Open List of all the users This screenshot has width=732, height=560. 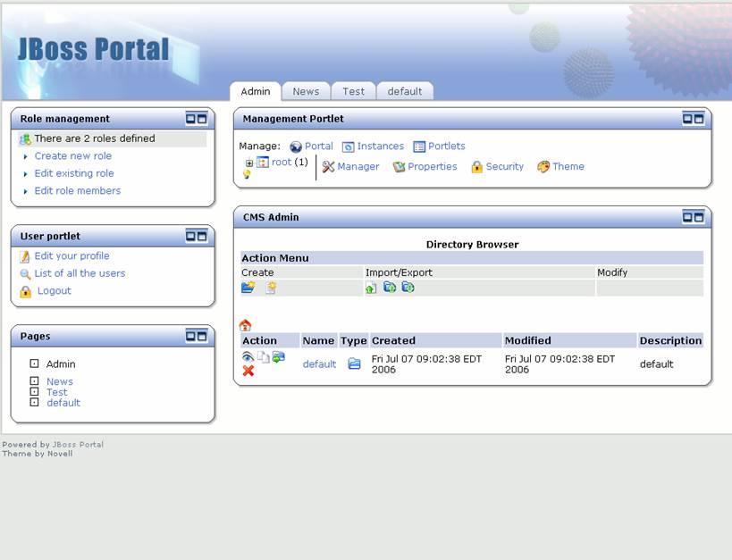point(80,273)
